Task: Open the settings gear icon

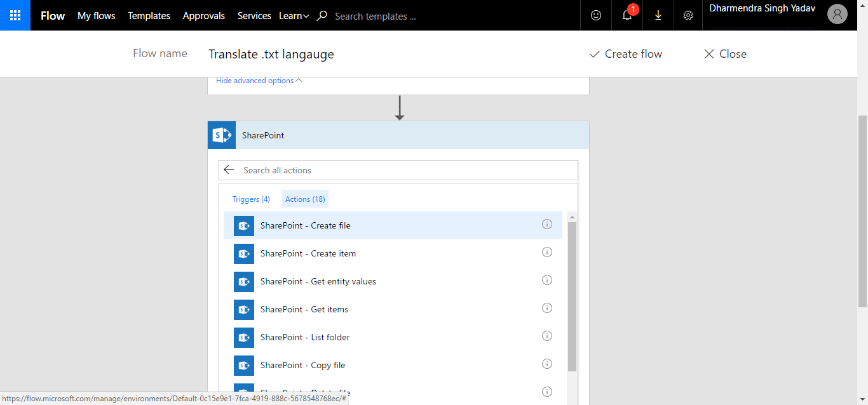Action: point(688,16)
